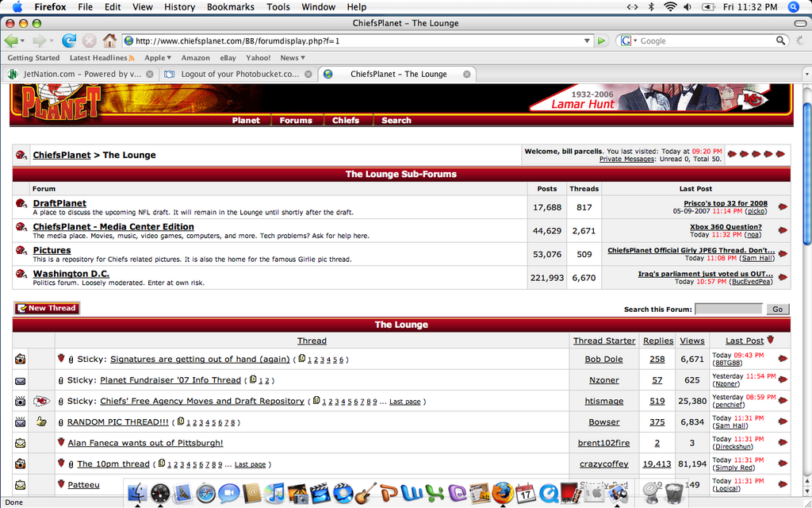Click Go beside Search this Forum
This screenshot has width=812, height=508.
click(778, 309)
